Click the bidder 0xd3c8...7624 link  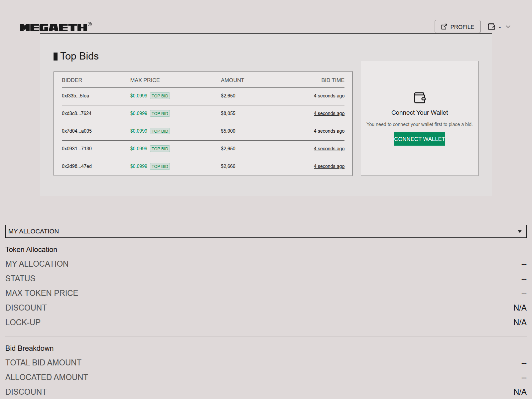pos(77,113)
